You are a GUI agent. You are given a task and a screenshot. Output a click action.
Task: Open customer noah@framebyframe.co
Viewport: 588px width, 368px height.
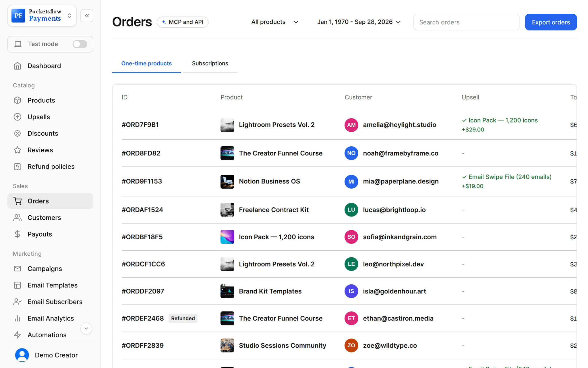click(401, 153)
